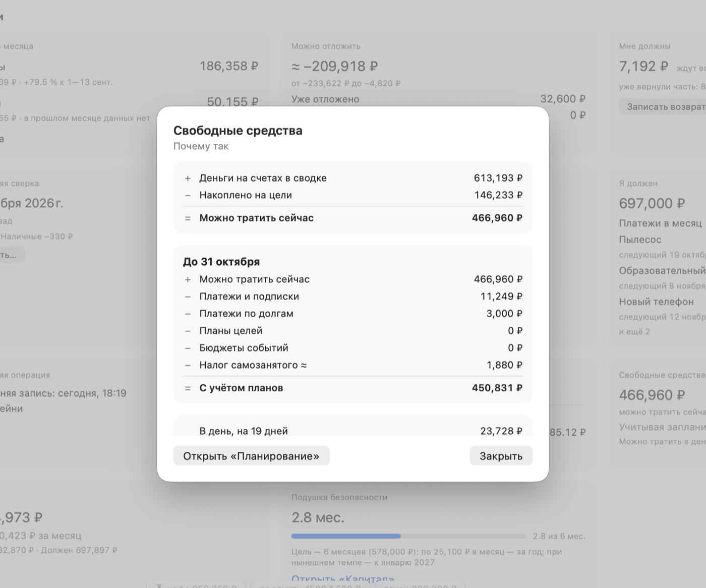
Task: Click Пылесос debt item in background
Action: 640,240
